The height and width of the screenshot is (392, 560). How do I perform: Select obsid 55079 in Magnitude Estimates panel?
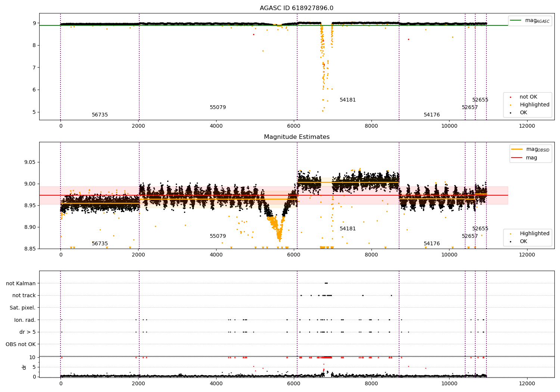(218, 236)
